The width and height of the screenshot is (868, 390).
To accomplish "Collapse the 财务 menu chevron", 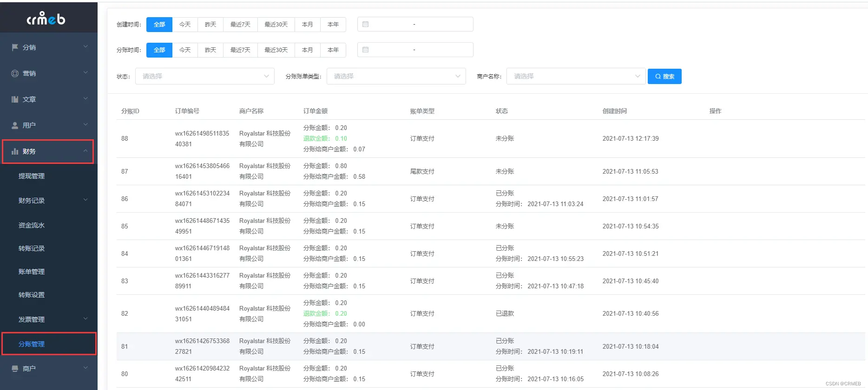I will point(85,150).
